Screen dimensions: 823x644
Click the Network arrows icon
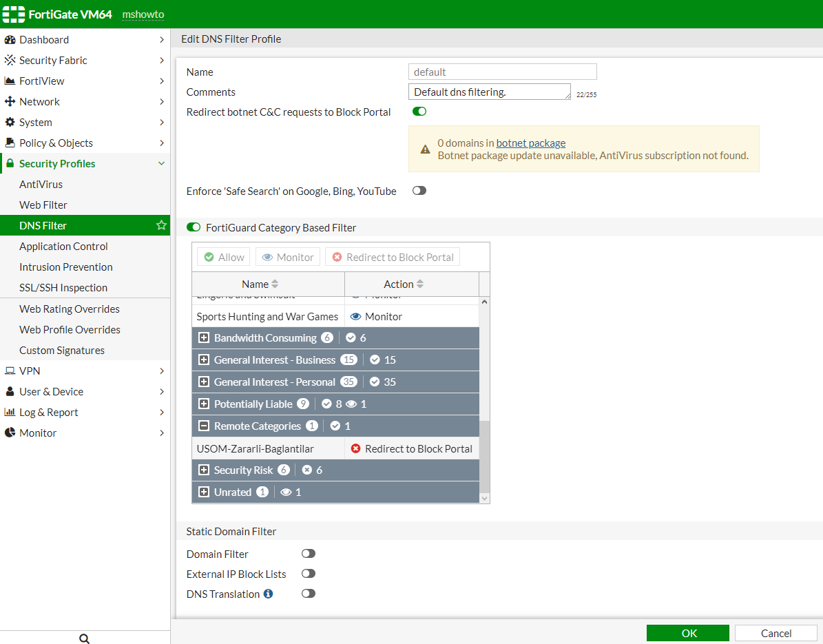[x=10, y=101]
